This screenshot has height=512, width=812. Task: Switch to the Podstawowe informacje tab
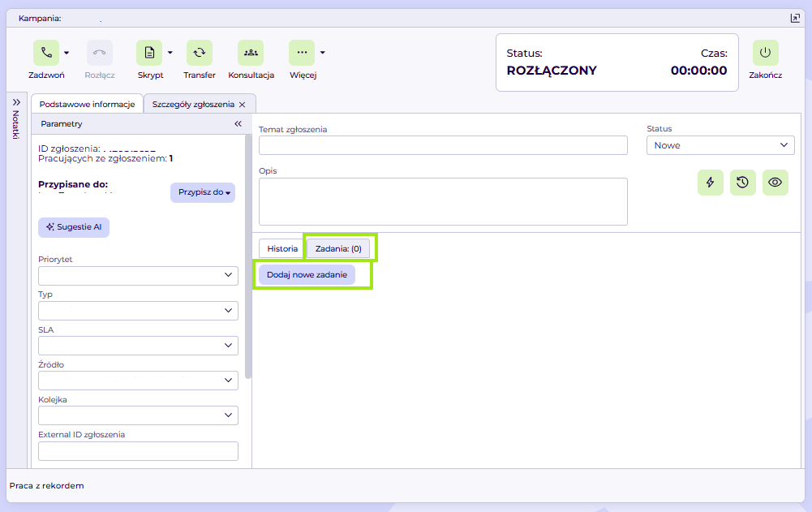87,104
